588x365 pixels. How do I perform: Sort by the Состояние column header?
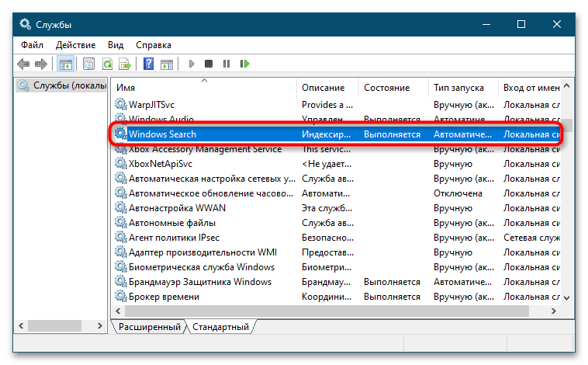(x=393, y=88)
